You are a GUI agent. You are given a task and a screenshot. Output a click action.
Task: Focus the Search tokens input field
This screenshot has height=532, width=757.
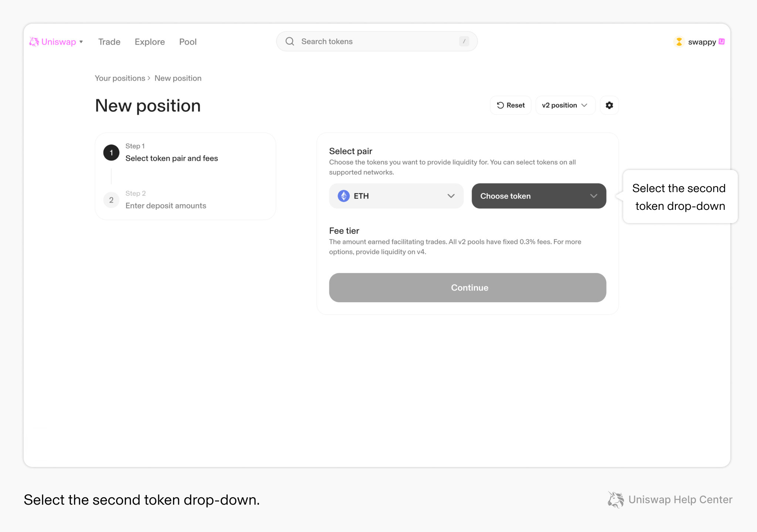377,41
